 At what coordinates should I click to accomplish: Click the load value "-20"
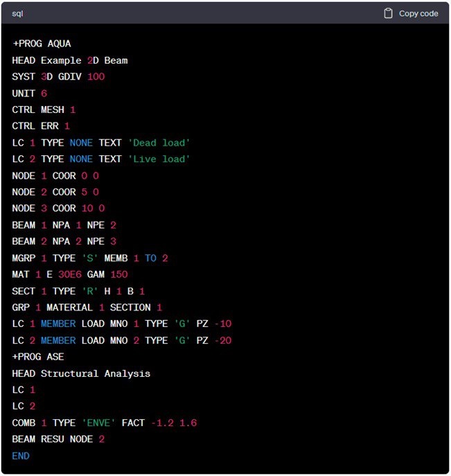tap(223, 341)
